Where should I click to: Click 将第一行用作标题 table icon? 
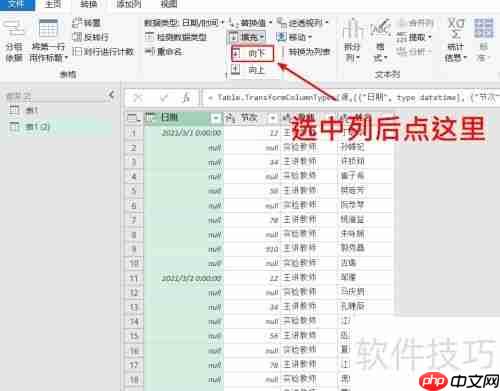pyautogui.click(x=48, y=28)
